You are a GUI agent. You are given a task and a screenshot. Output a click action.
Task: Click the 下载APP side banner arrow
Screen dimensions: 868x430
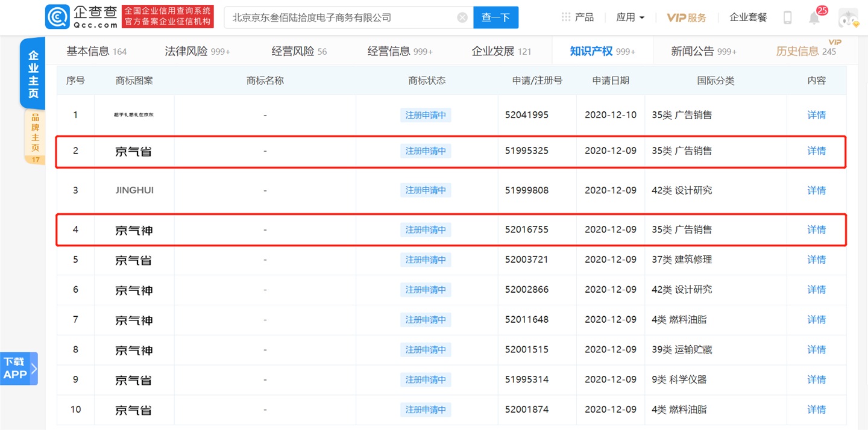click(x=34, y=369)
